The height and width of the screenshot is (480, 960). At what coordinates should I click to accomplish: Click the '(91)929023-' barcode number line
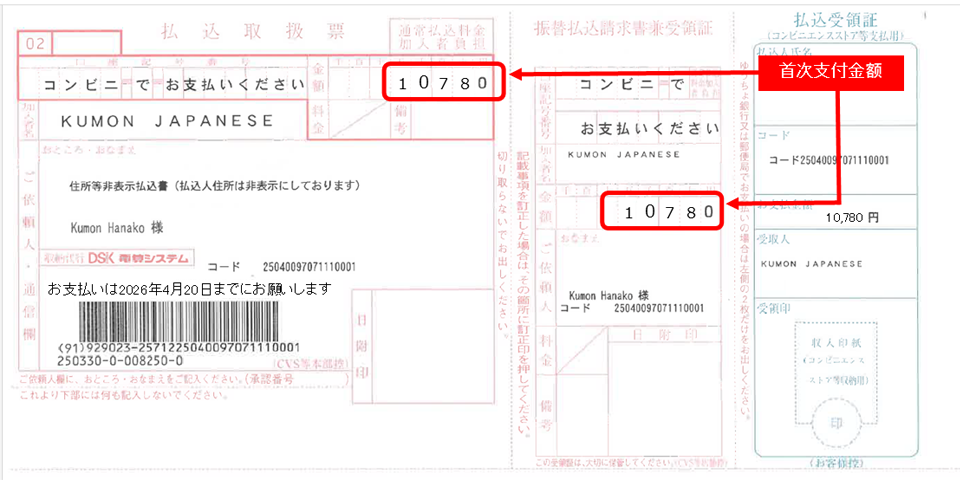(x=179, y=347)
